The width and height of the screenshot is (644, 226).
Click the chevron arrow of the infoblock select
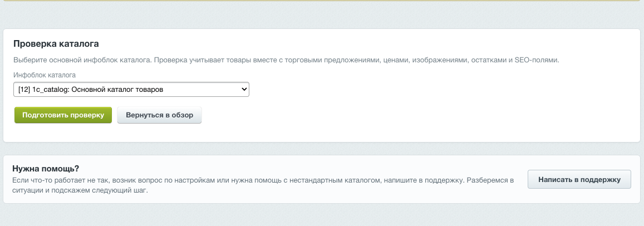244,89
